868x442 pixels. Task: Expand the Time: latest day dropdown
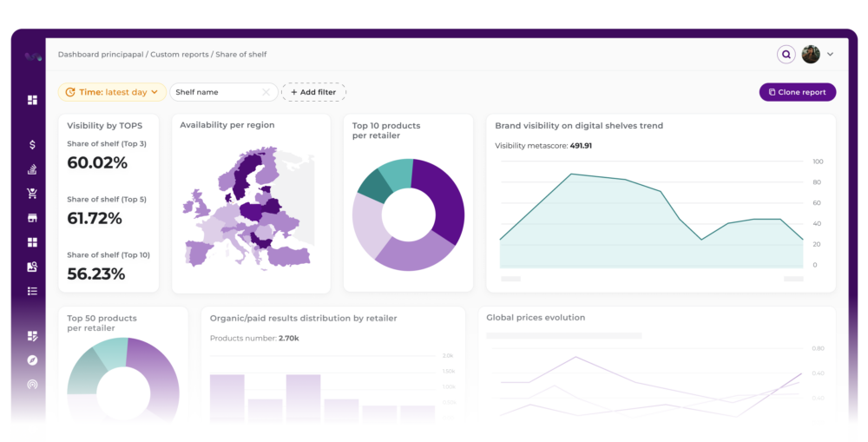(112, 92)
